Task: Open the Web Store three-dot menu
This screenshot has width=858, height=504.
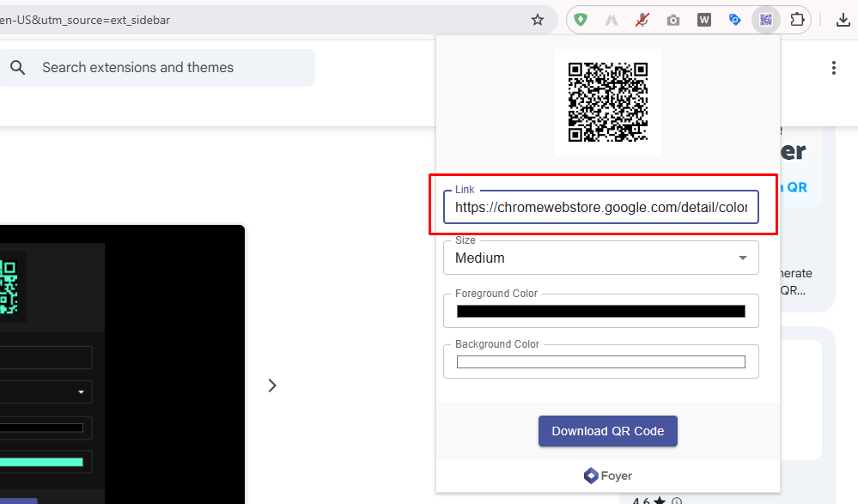Action: click(x=833, y=68)
